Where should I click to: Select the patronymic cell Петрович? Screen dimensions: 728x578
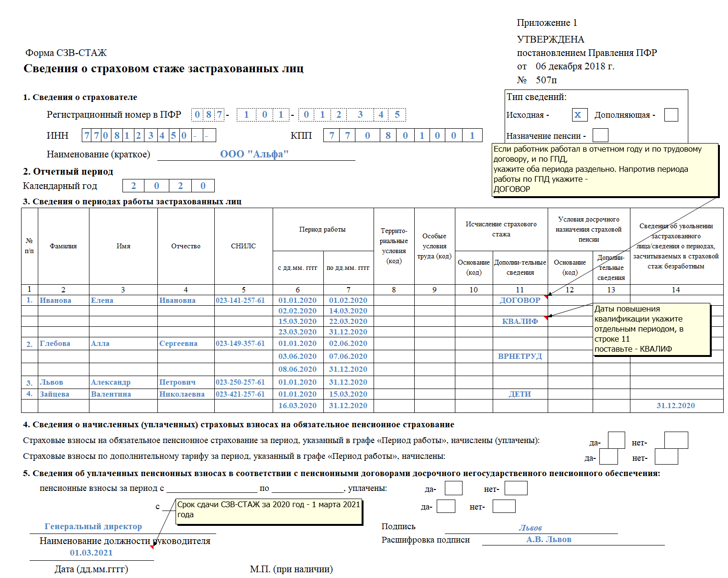click(186, 382)
